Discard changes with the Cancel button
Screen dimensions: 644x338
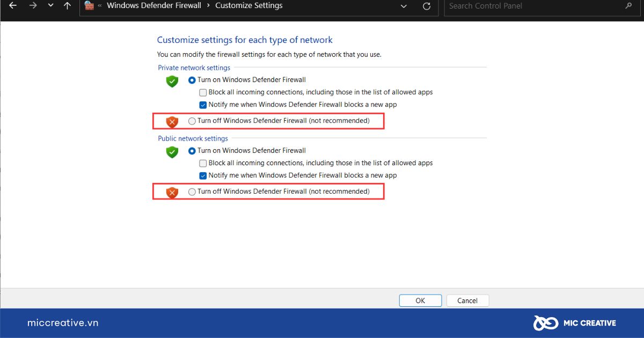467,300
